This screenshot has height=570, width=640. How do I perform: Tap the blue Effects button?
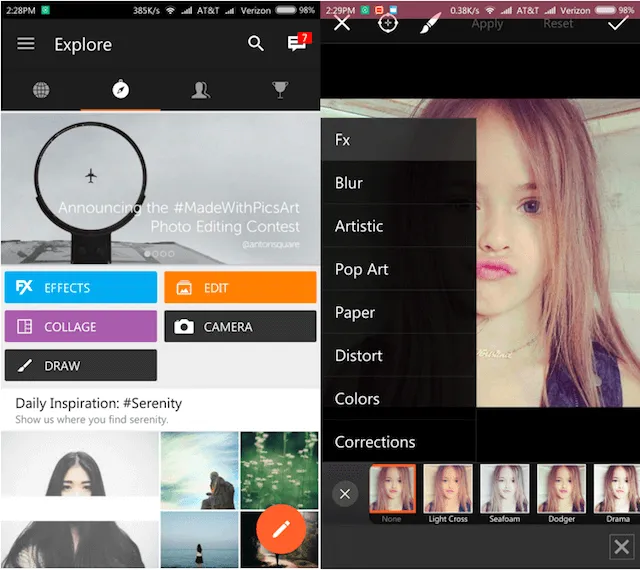[80, 287]
